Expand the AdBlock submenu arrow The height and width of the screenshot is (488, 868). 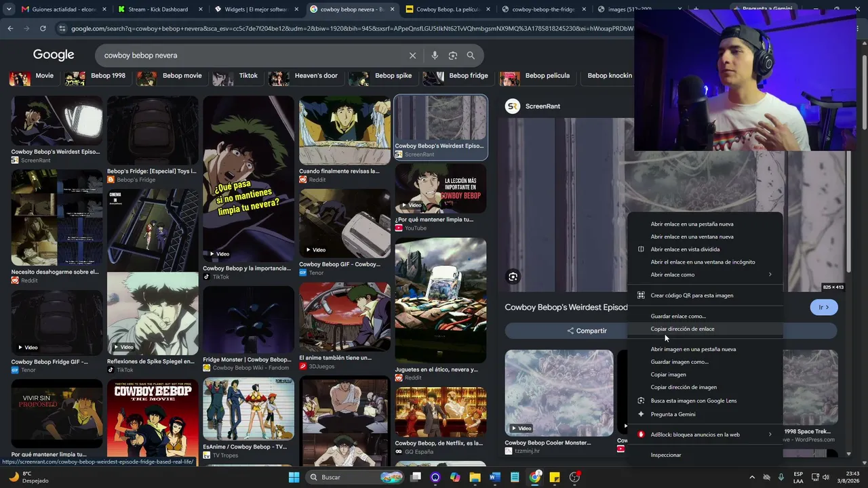click(770, 434)
